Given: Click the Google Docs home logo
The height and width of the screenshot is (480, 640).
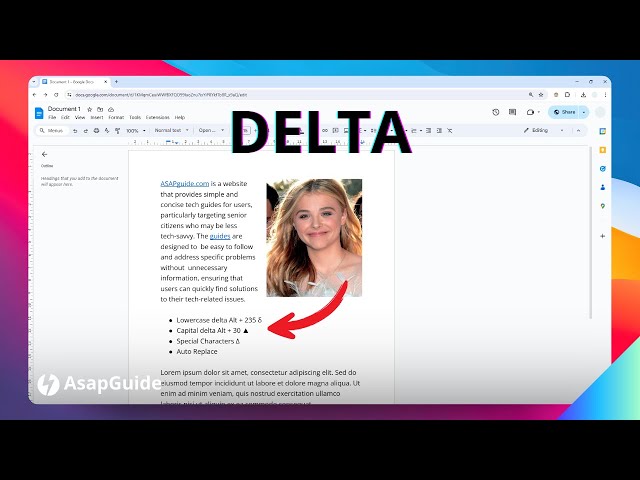Looking at the screenshot, I should [x=39, y=113].
